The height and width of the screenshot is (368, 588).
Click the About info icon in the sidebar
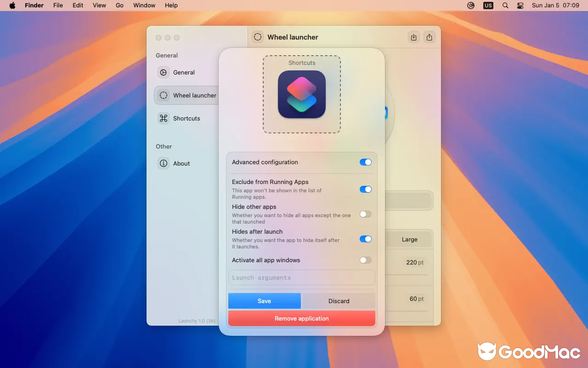(x=164, y=163)
